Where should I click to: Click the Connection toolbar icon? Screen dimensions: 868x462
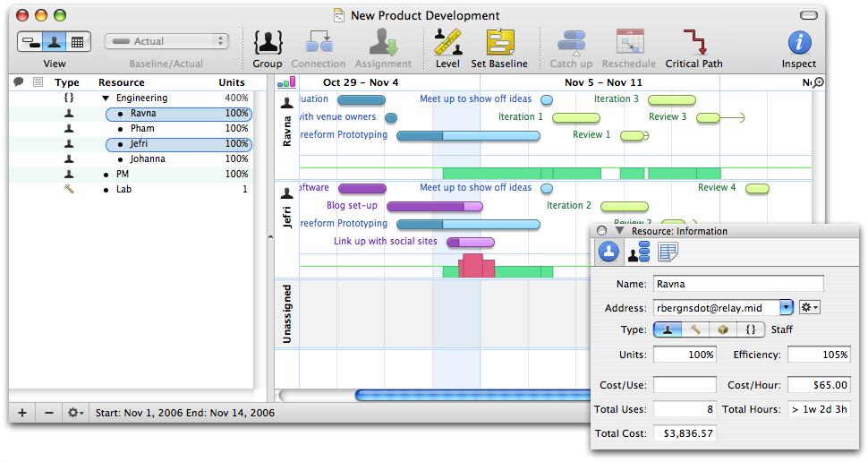tap(319, 43)
